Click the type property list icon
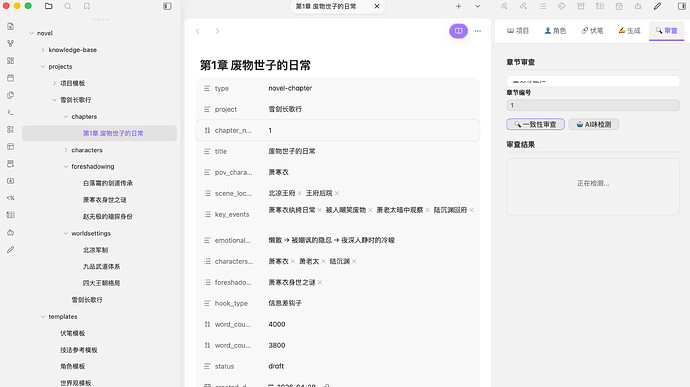The image size is (690, 387). [x=207, y=88]
